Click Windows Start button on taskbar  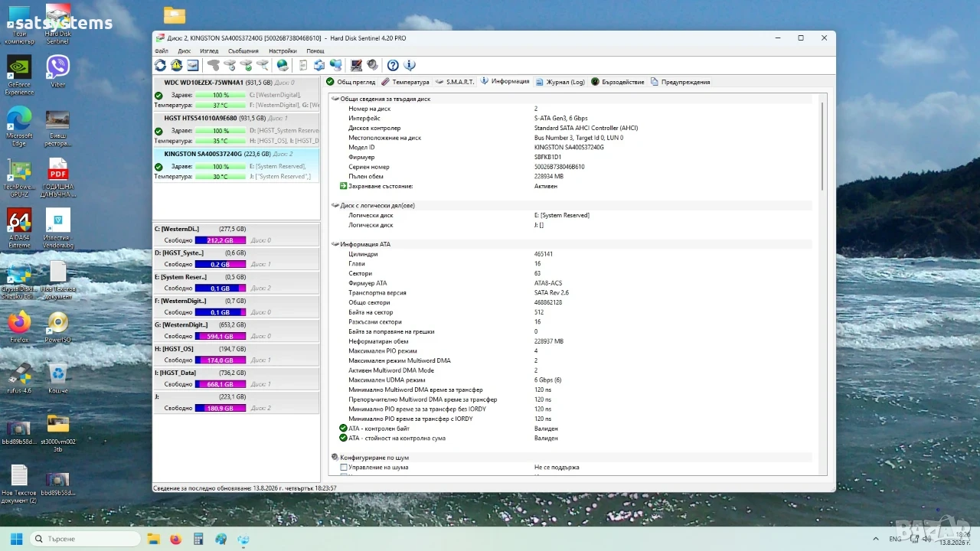16,539
